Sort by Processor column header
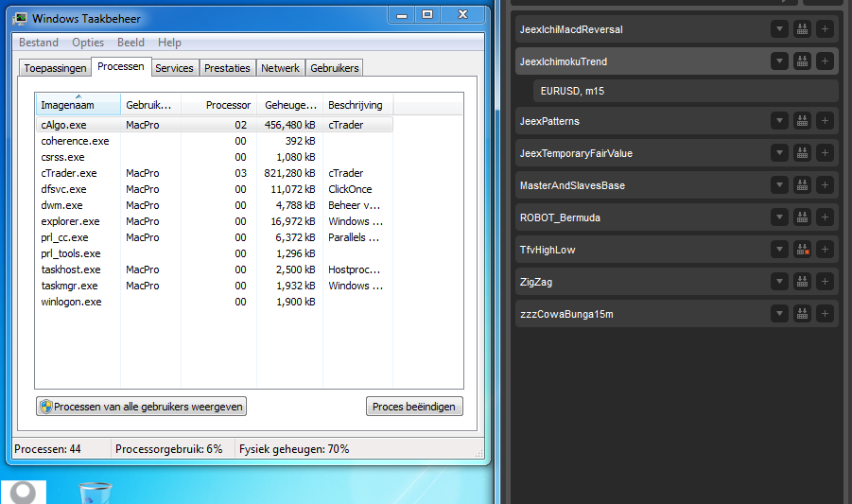852x504 pixels. pos(219,105)
